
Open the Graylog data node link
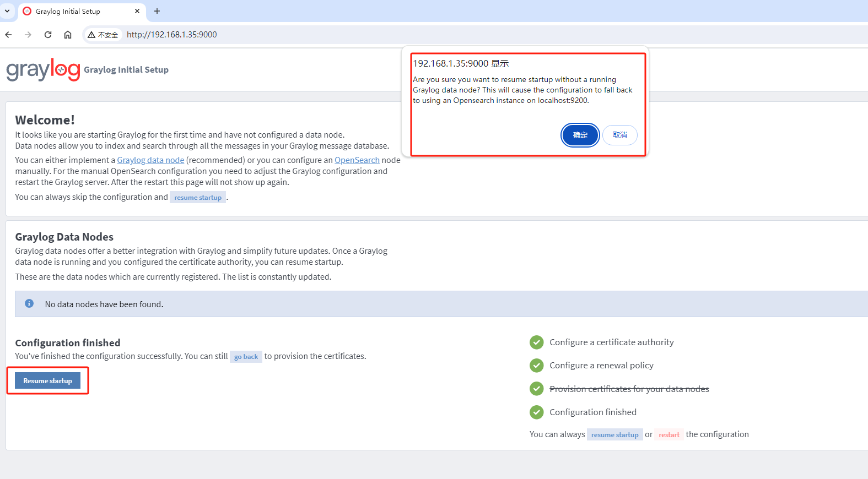click(x=150, y=160)
